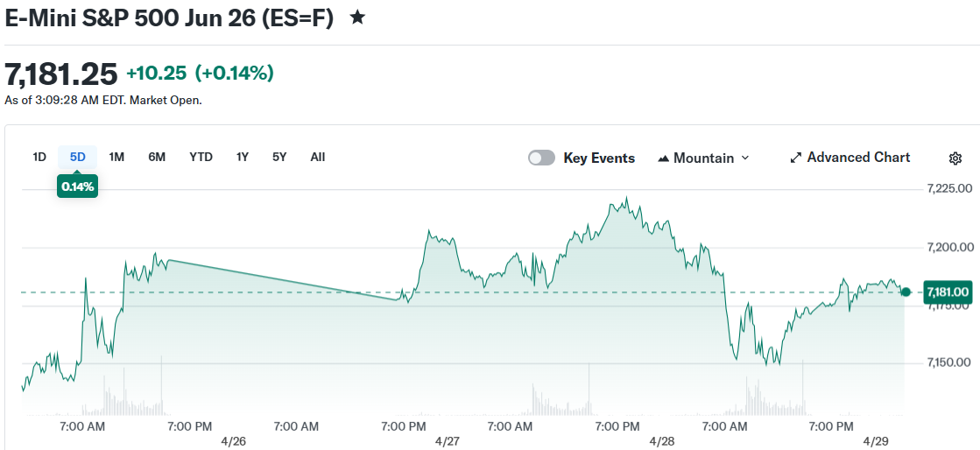Screen dimensions: 980x450
Task: Open the Advanced Chart link
Action: pos(850,158)
